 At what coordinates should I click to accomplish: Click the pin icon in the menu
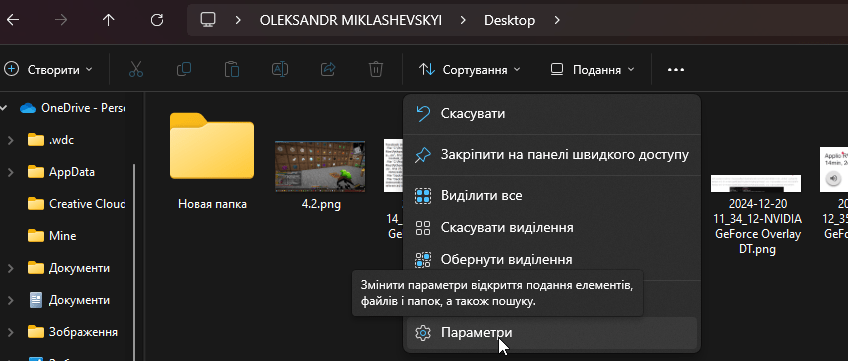(422, 156)
